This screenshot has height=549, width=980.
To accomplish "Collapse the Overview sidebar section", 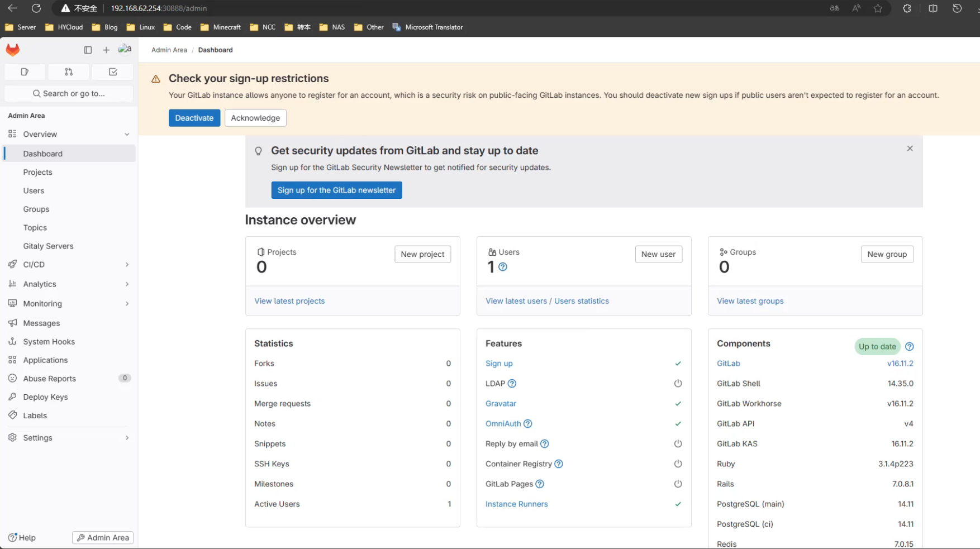I will (x=127, y=135).
